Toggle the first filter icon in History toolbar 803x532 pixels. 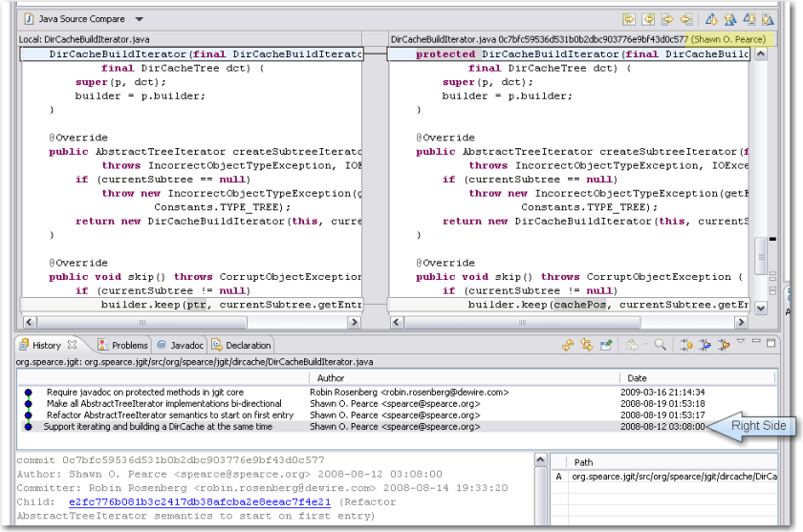[x=685, y=345]
